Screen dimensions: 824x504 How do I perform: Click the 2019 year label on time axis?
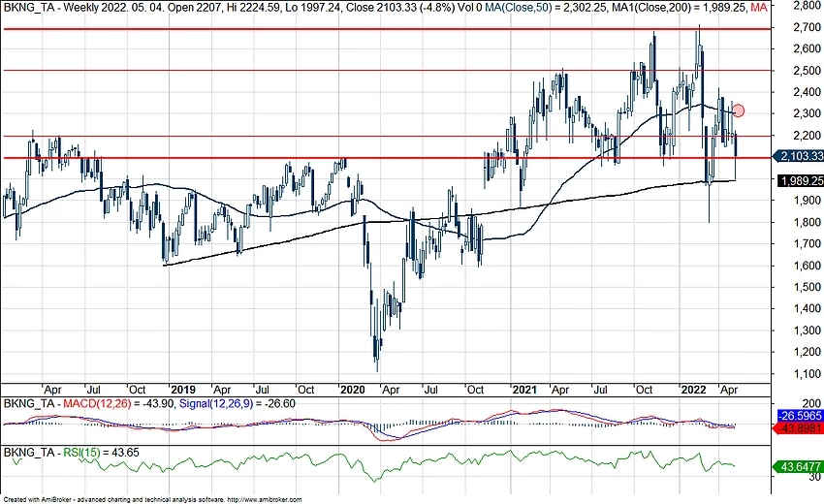[x=183, y=390]
